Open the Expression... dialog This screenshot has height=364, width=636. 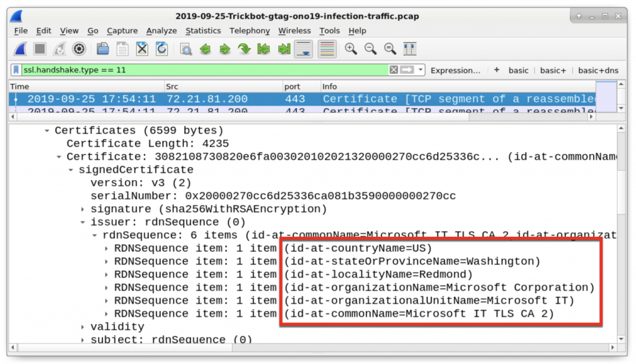(x=455, y=70)
